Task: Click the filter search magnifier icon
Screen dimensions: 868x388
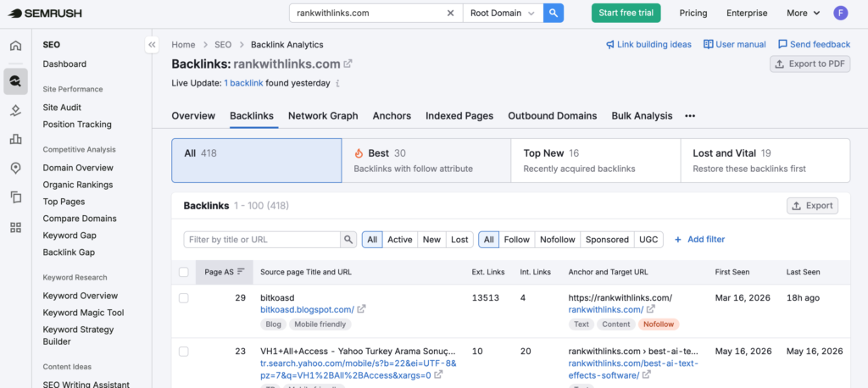Action: coord(348,240)
